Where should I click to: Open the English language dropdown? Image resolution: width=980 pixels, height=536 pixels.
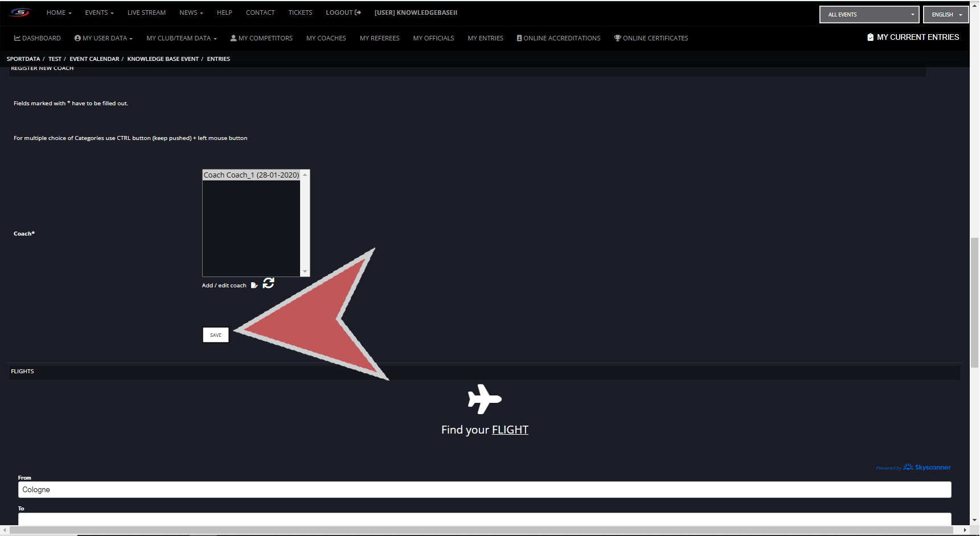[x=946, y=15]
